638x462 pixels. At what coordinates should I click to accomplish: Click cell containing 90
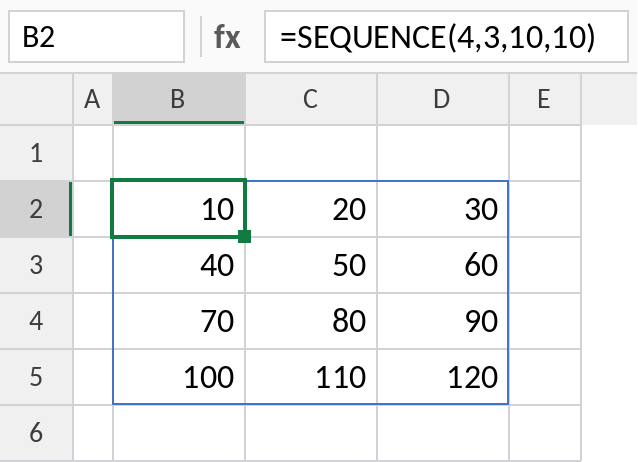[x=443, y=321]
